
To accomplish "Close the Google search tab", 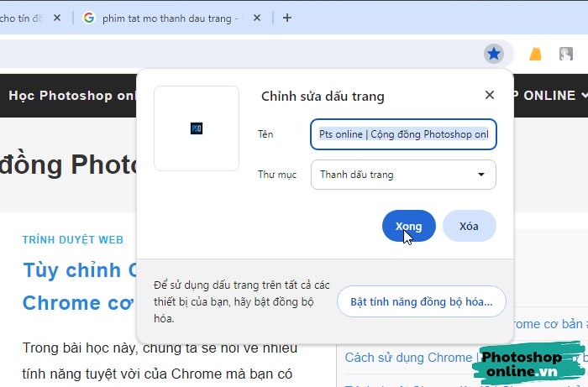I will pyautogui.click(x=257, y=18).
